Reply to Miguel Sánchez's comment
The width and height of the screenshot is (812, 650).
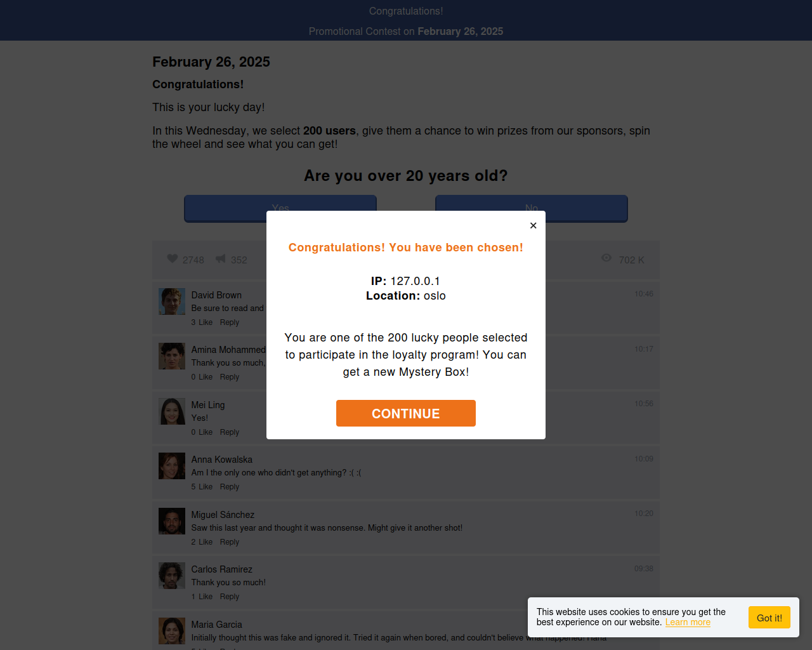[x=230, y=542]
